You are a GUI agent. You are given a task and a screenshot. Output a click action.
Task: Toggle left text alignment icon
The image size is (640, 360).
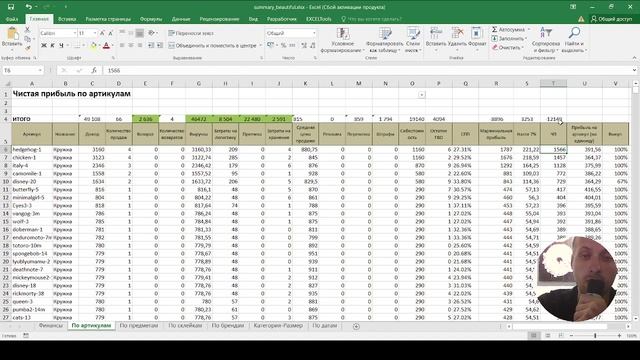click(x=122, y=45)
